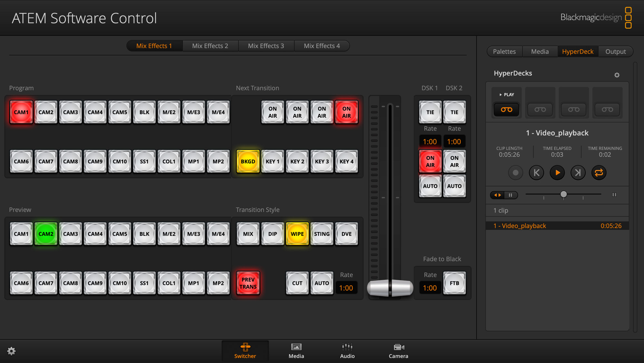Toggle DSK 2 ON AIR
The image size is (644, 363).
click(454, 161)
